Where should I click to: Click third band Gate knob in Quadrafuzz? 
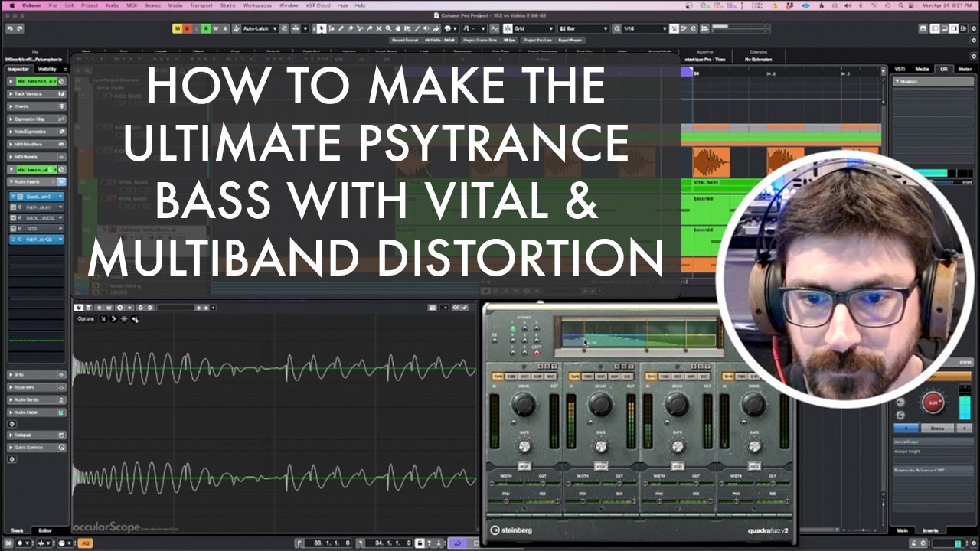[x=678, y=445]
